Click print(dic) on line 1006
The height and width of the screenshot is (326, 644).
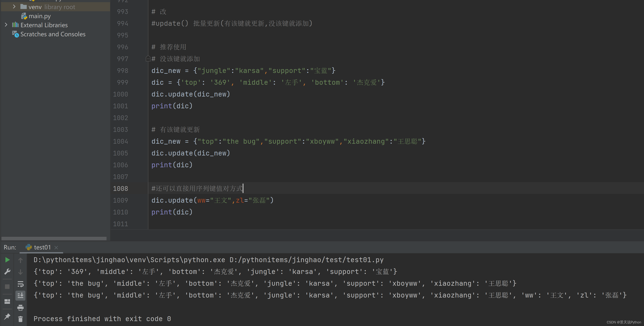(172, 165)
